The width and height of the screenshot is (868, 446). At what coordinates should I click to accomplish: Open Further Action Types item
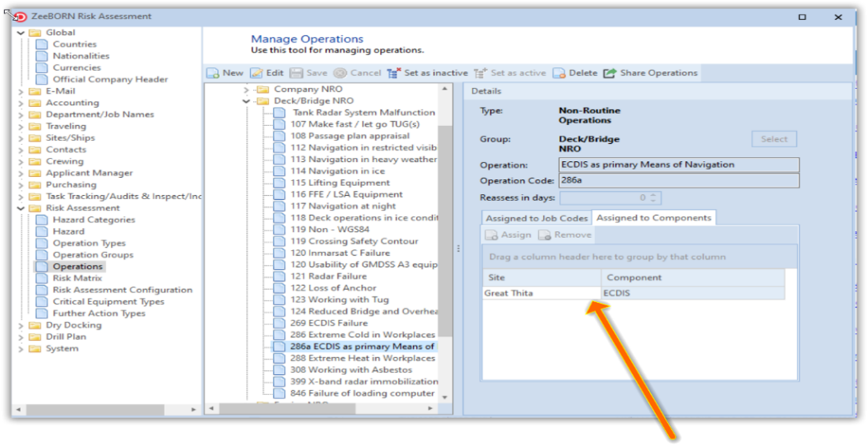point(99,314)
